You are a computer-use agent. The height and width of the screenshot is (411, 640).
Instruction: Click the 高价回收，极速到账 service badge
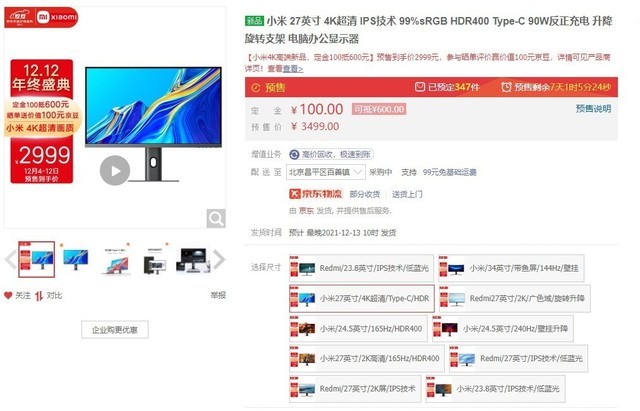tap(331, 154)
